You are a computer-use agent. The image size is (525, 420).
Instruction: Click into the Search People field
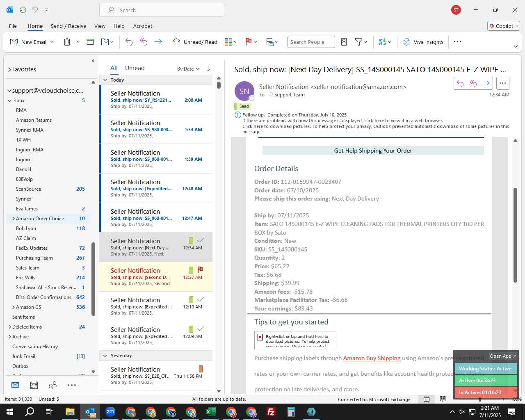311,42
